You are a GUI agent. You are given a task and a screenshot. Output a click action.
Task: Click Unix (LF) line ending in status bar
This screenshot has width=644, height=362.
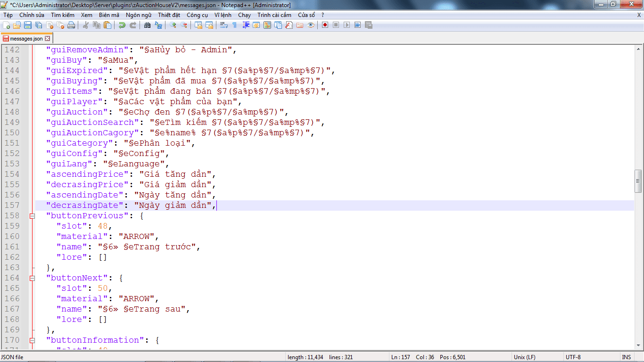pos(524,357)
